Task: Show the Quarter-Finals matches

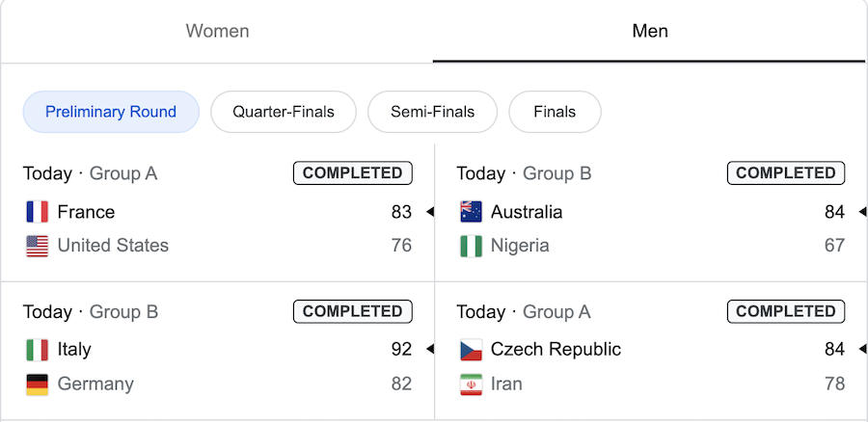Action: [x=284, y=112]
